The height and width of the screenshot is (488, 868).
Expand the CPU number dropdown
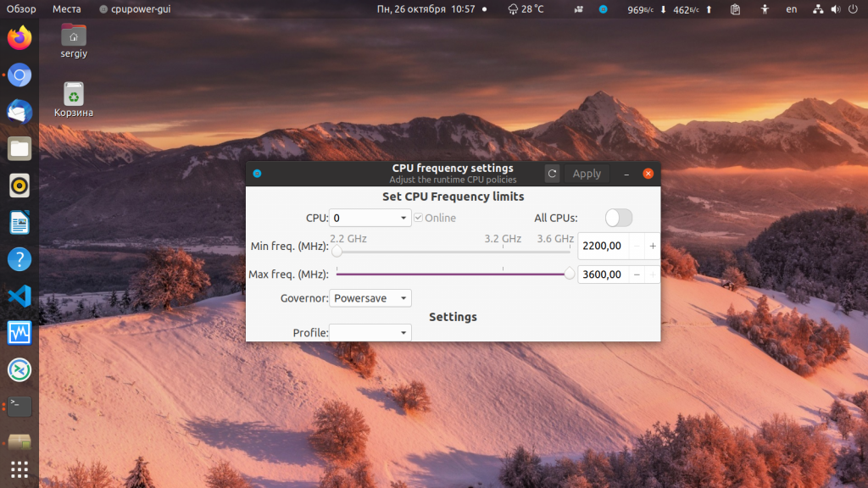pos(370,218)
